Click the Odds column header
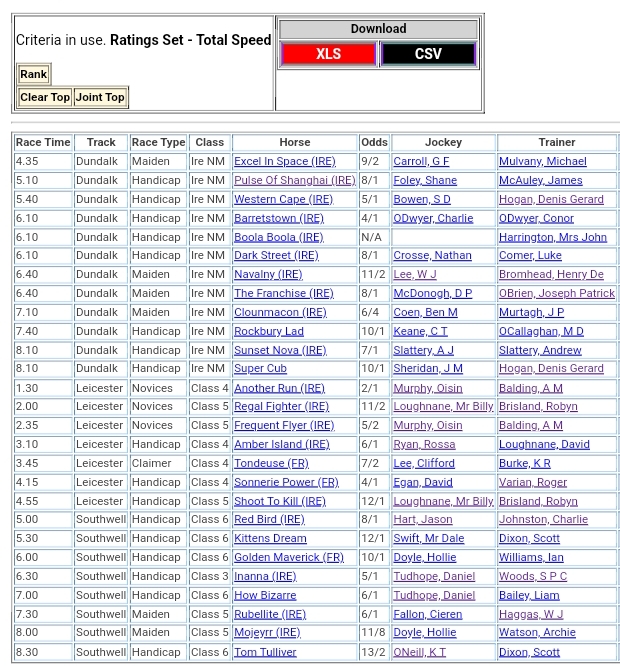The width and height of the screenshot is (620, 666). point(374,142)
